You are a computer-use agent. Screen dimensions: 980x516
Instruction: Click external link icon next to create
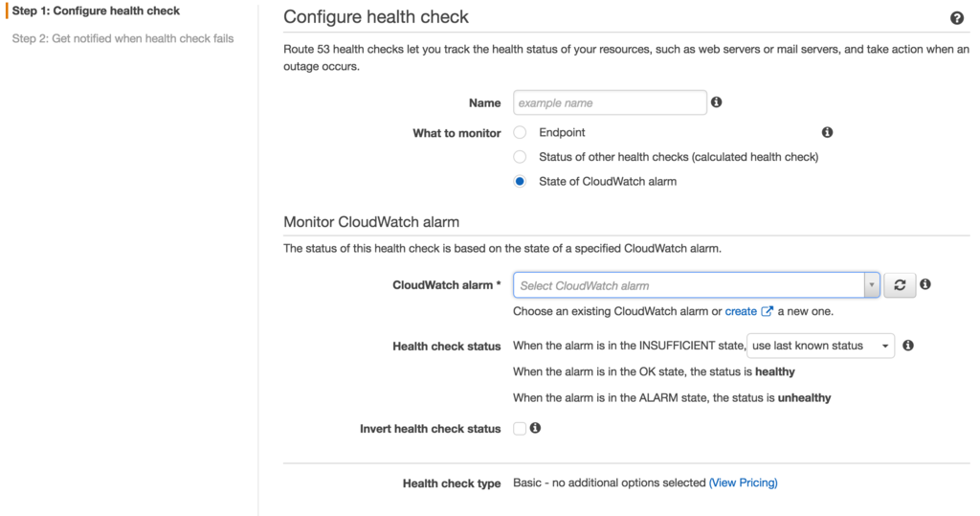(767, 311)
